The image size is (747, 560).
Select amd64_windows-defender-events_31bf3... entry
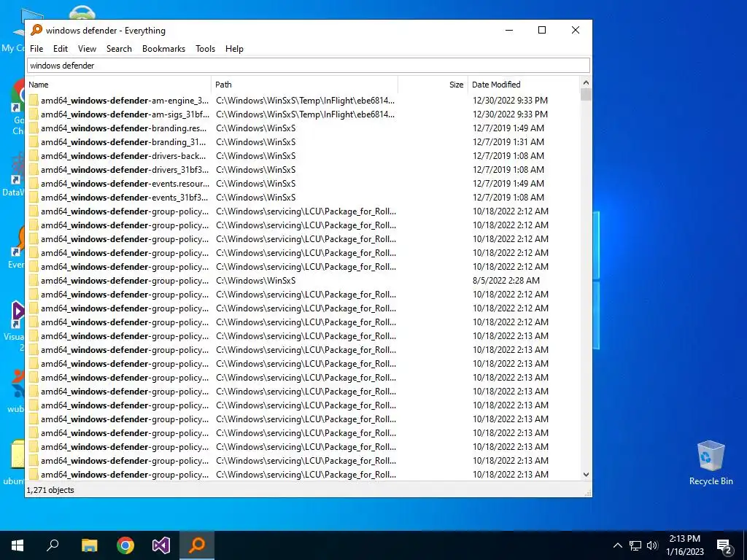124,197
